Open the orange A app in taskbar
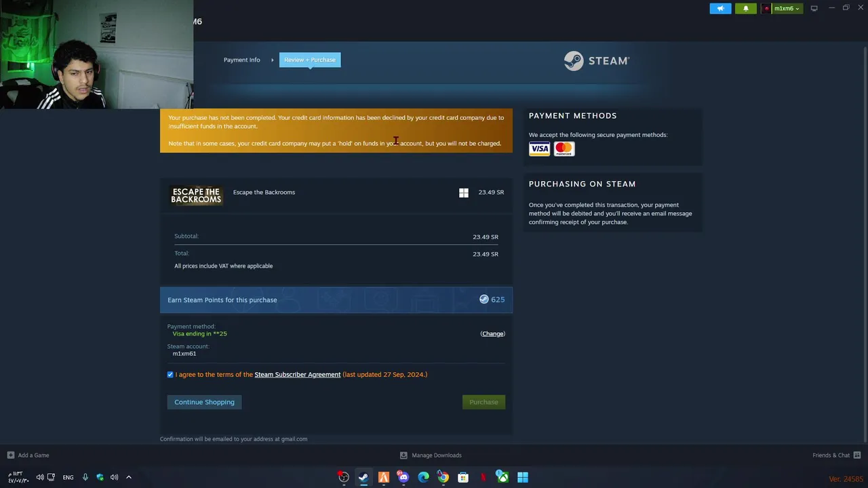868x488 pixels. point(383,477)
